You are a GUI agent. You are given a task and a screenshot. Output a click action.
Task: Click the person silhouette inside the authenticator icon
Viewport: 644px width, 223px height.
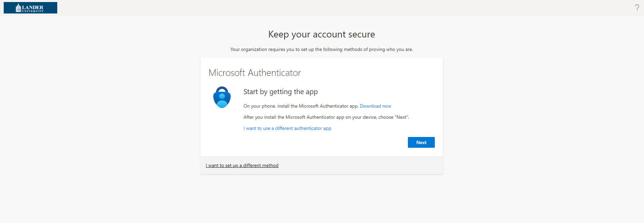[222, 100]
